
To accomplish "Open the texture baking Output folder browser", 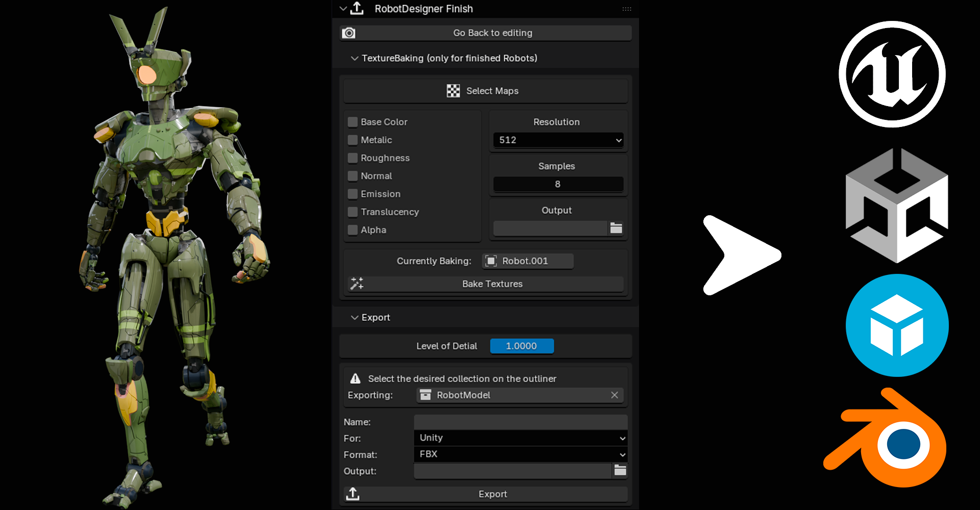I will pos(616,228).
